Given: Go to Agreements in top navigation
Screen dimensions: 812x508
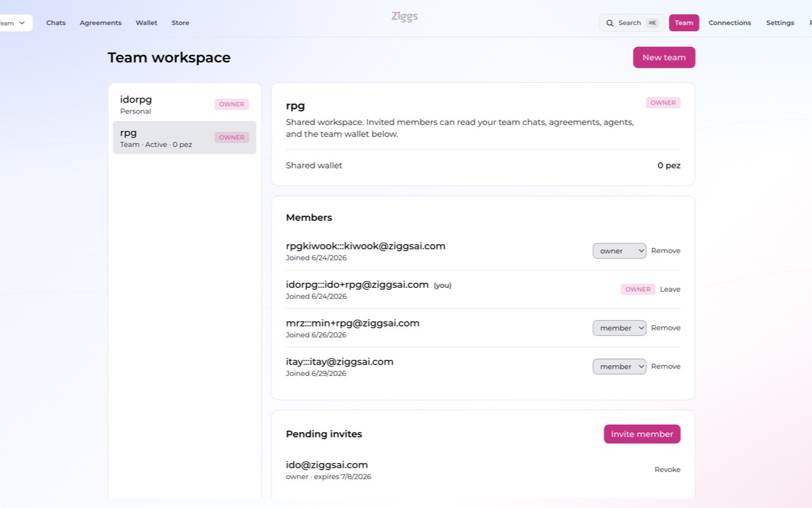Looking at the screenshot, I should point(100,23).
